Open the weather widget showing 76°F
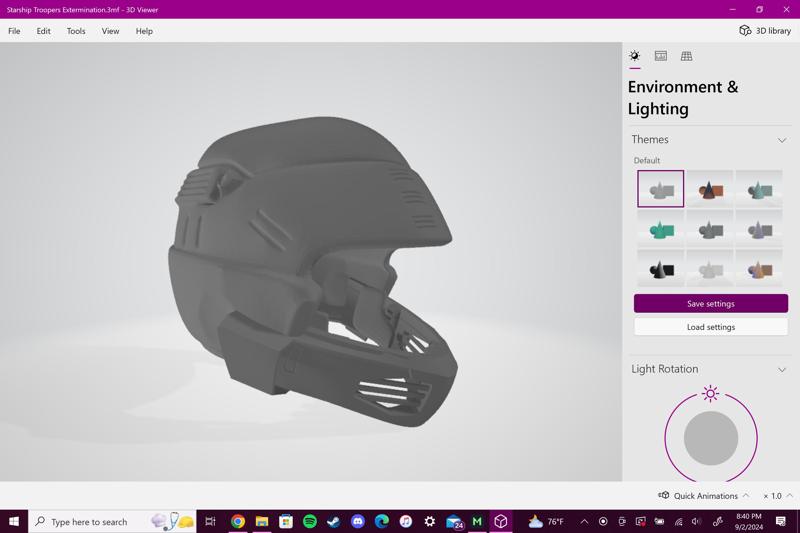Screen dimensions: 800x533 coord(546,521)
